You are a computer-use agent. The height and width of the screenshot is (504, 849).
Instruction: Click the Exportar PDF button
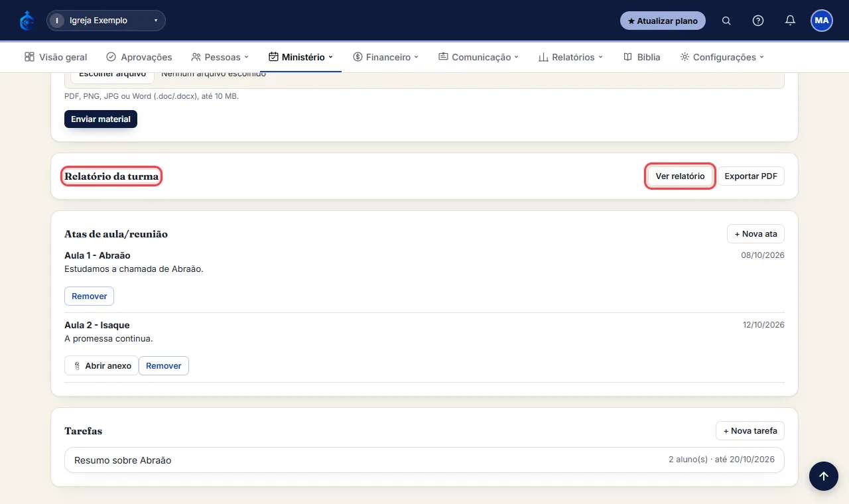click(x=751, y=176)
